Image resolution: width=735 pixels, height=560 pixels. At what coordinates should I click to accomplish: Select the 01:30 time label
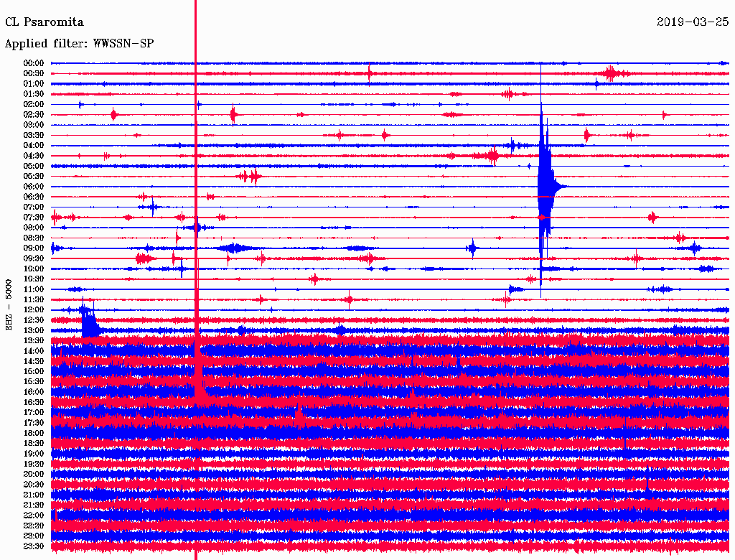pos(34,94)
